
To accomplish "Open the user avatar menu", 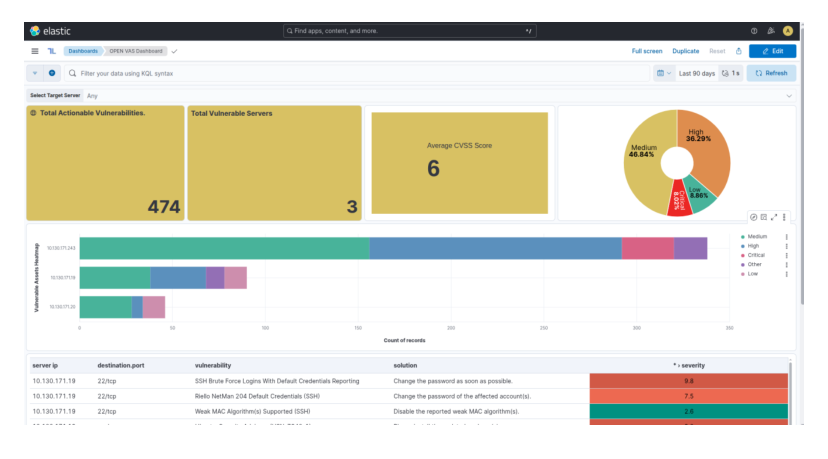I will [788, 31].
